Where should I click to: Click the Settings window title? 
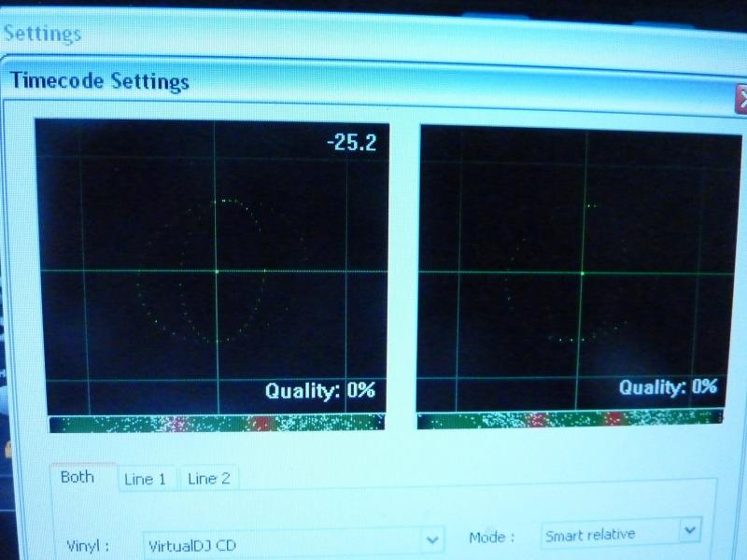42,34
